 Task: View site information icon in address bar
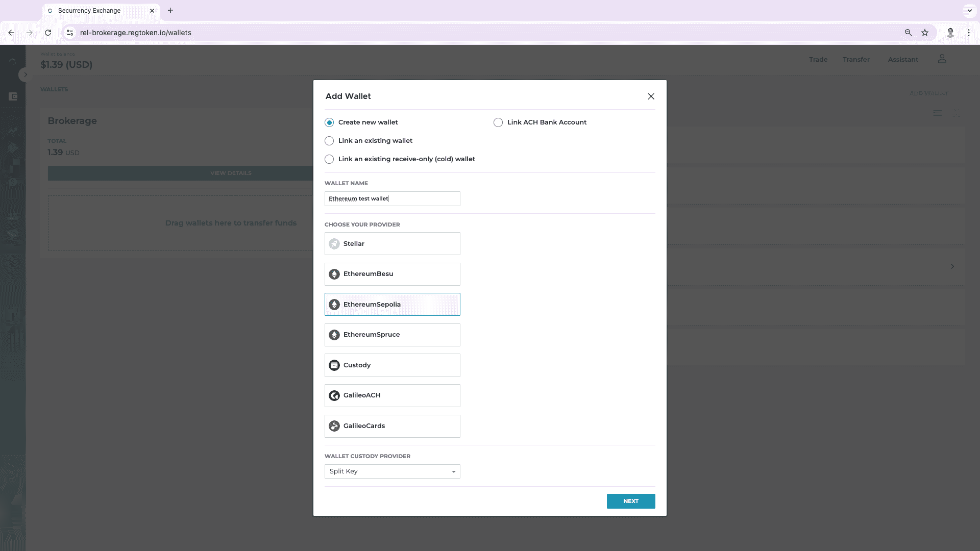70,33
